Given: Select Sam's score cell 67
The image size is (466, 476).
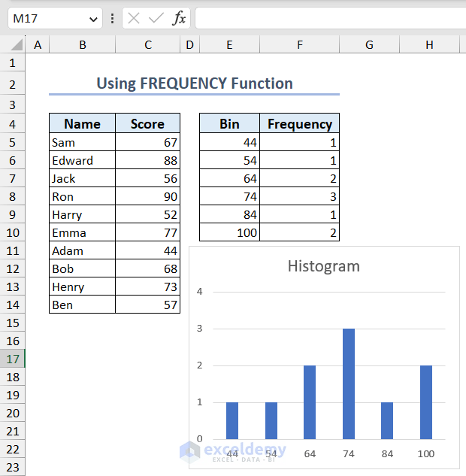Looking at the screenshot, I should tap(148, 142).
